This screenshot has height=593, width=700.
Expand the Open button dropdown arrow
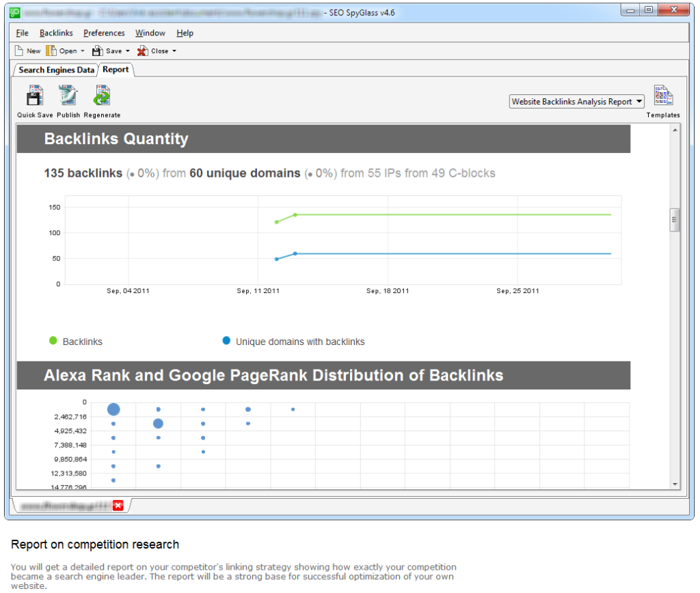point(82,51)
